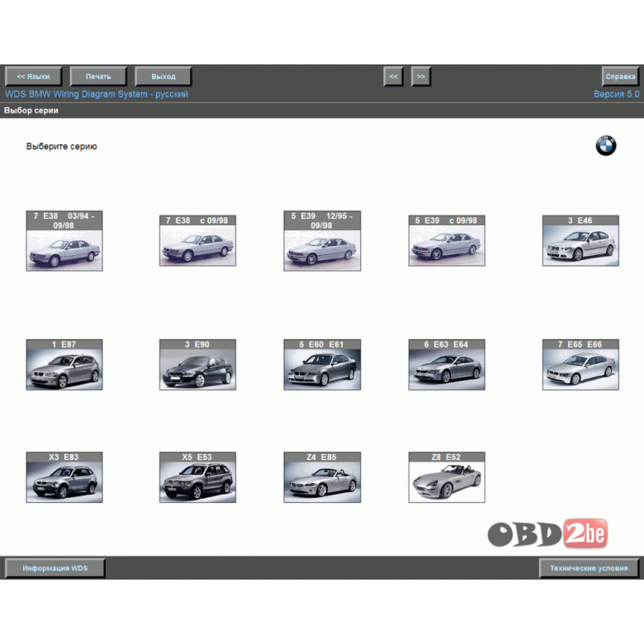Select the 5 E39 с 09/98 series
This screenshot has width=644, height=644.
coord(447,241)
